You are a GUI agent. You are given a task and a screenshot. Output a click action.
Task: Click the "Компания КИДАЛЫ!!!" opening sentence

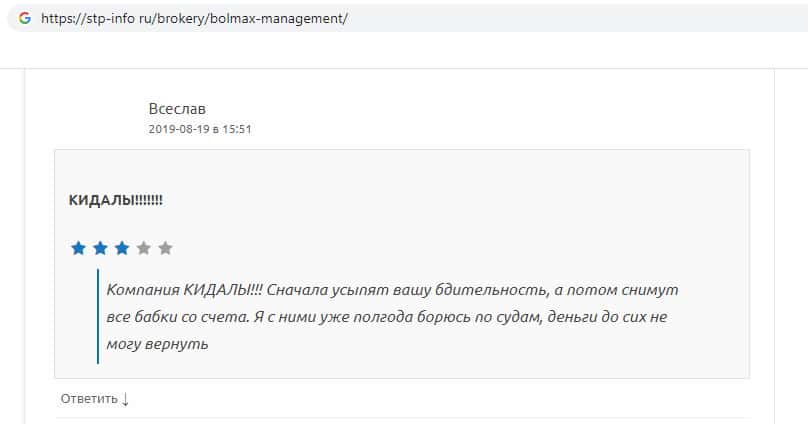(x=185, y=289)
